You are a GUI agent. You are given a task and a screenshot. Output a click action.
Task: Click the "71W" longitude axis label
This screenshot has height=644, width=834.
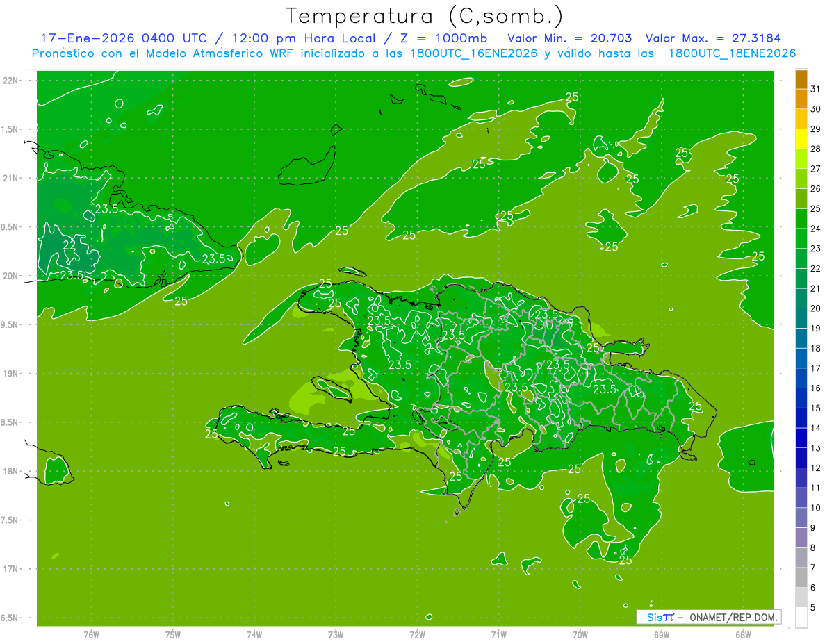498,634
